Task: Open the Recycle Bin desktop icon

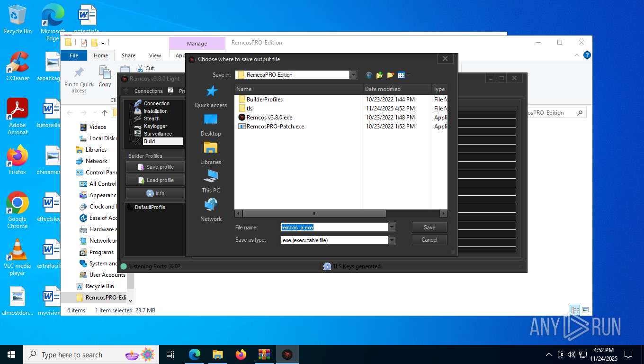Action: click(x=18, y=19)
